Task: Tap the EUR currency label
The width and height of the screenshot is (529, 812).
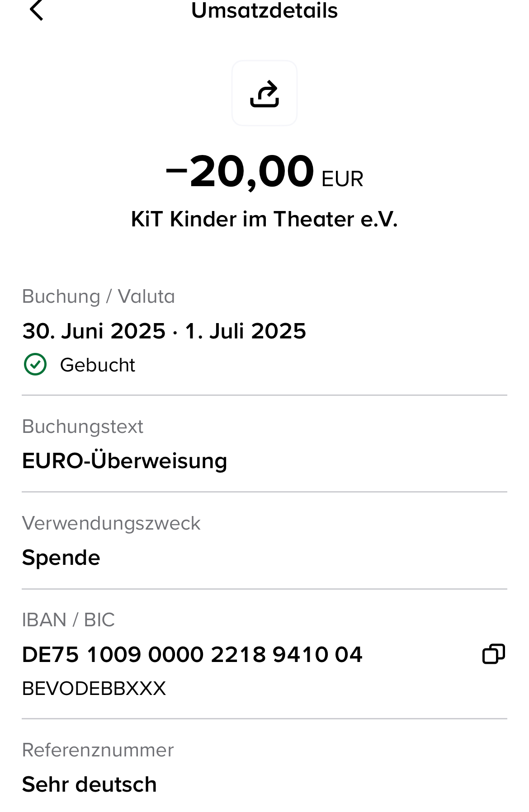Action: click(x=342, y=179)
